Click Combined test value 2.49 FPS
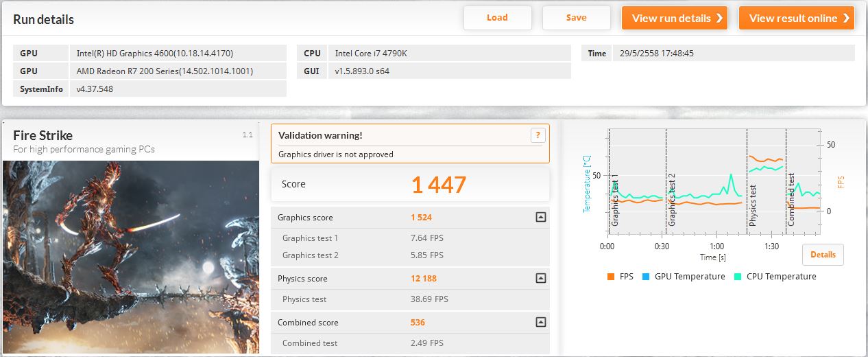868x357 pixels. coord(427,343)
